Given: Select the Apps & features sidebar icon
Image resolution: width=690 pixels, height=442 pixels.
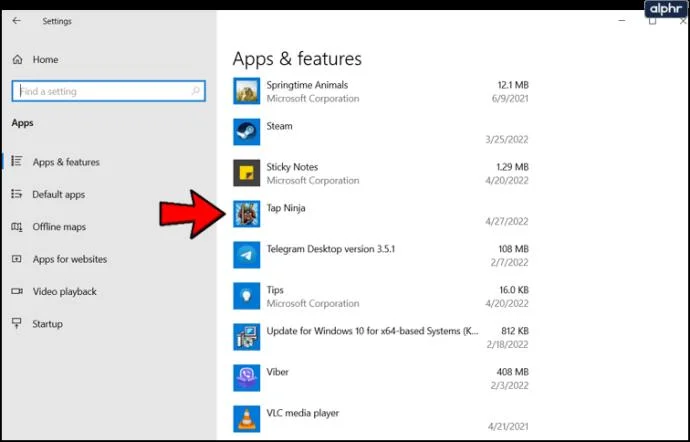Looking at the screenshot, I should [x=17, y=161].
